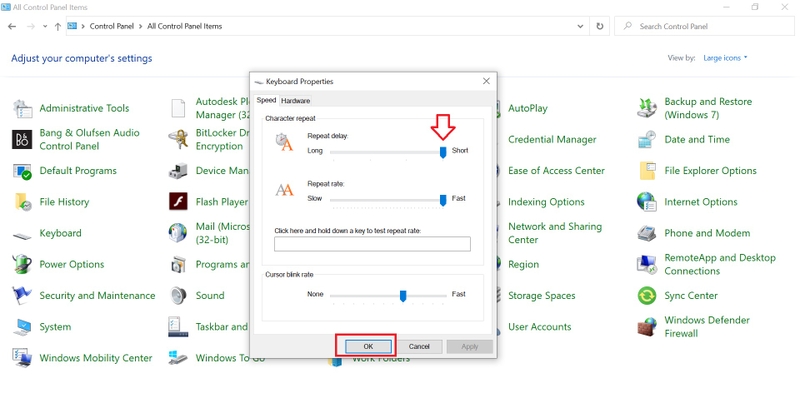The width and height of the screenshot is (800, 418).
Task: Click the Autodesk Plotter Manager icon
Action: pyautogui.click(x=178, y=108)
